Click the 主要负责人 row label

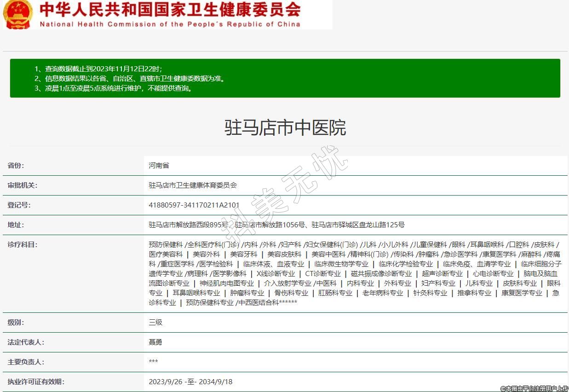click(25, 362)
